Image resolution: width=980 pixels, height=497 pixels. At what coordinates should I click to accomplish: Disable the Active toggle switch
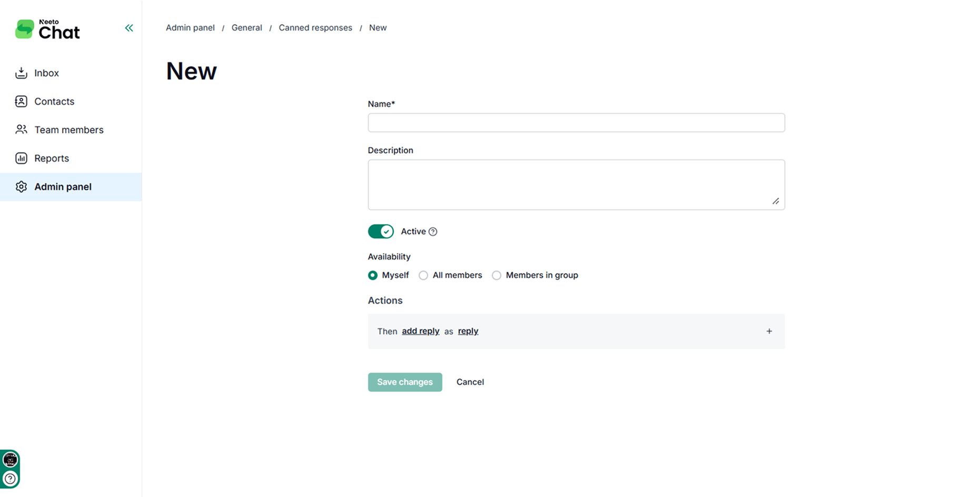coord(381,232)
